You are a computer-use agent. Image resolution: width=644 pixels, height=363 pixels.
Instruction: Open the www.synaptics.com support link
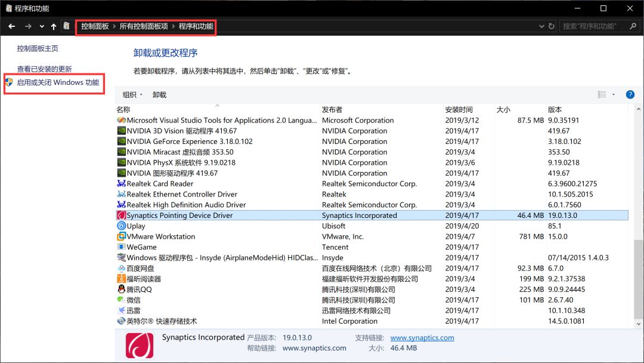point(422,337)
